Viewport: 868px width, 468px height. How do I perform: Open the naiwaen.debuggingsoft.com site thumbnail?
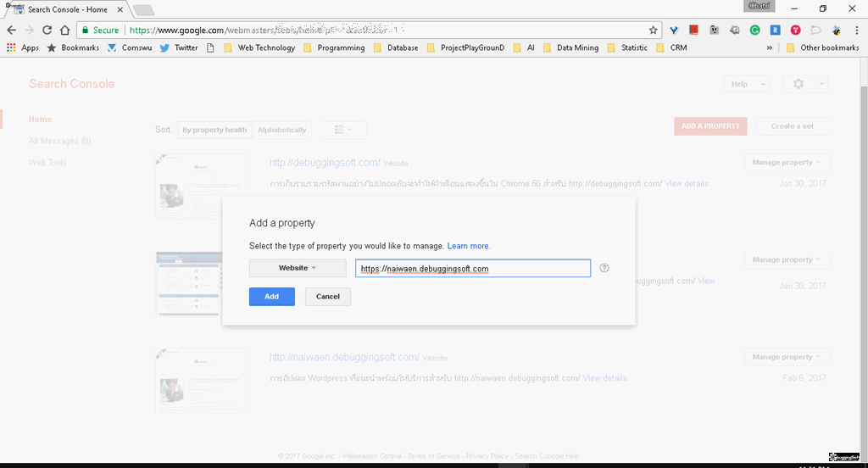click(200, 381)
